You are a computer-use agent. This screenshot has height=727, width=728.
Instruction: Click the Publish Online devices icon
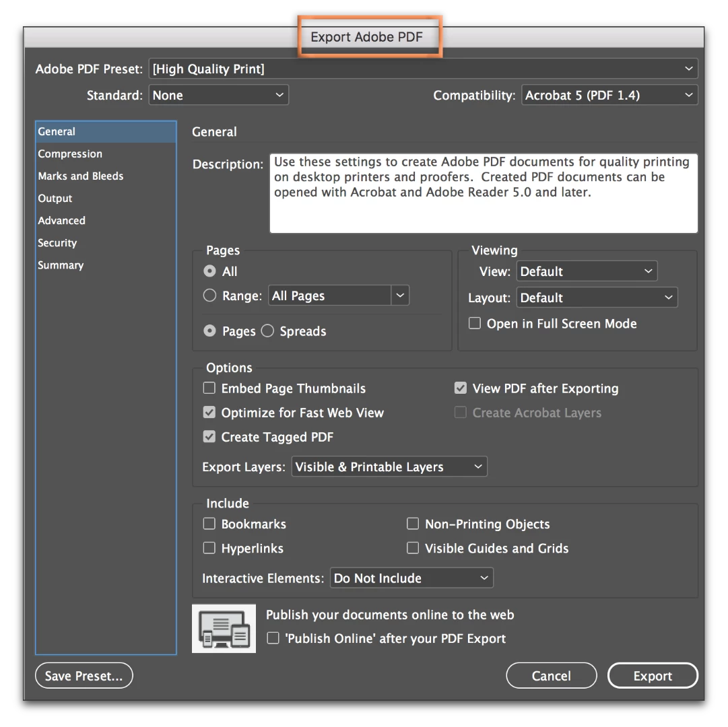coord(224,628)
